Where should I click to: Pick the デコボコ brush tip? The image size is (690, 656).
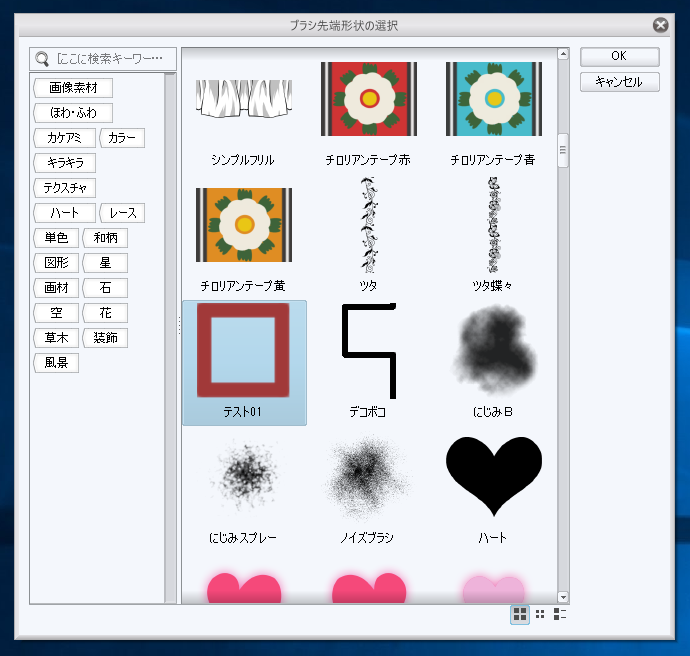369,351
